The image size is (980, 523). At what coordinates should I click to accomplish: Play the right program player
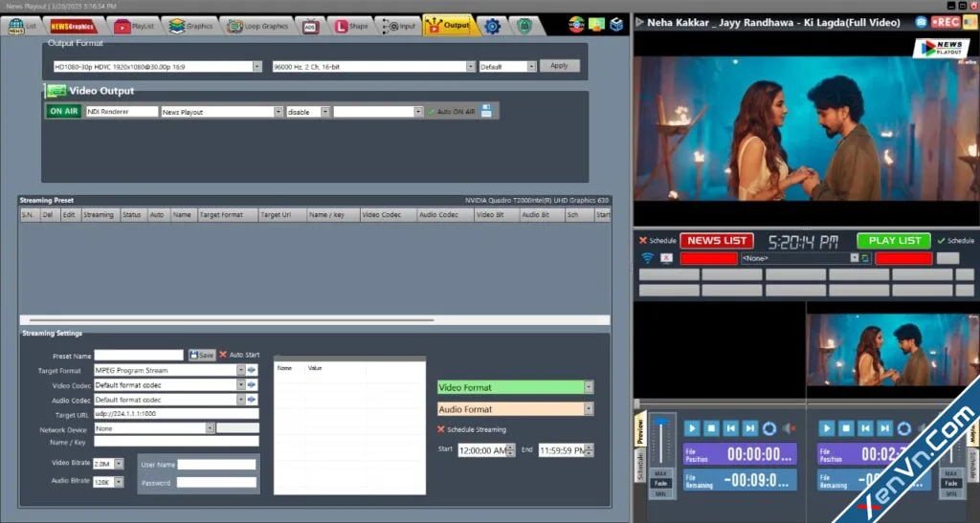826,428
